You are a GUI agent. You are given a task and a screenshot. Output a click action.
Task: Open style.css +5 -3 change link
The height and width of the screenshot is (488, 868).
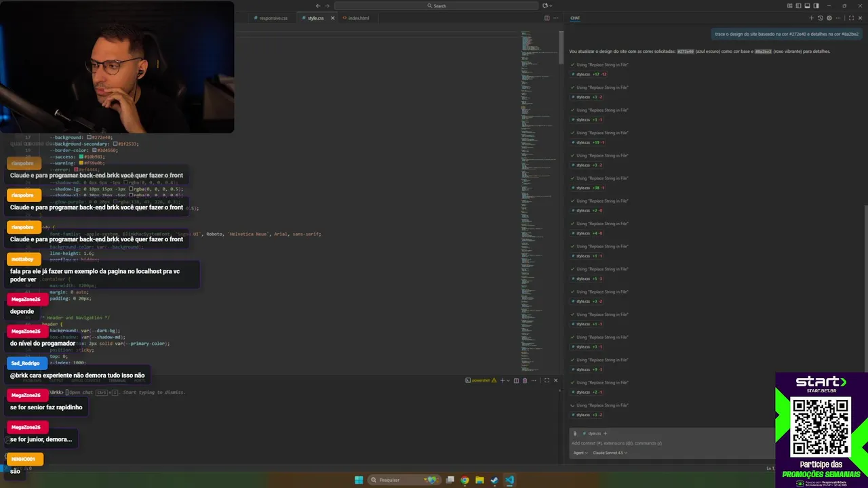click(587, 279)
